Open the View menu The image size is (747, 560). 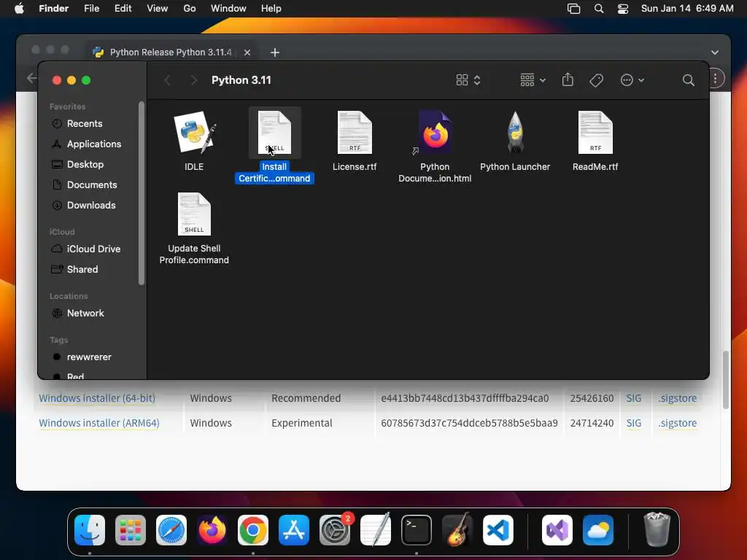point(158,9)
